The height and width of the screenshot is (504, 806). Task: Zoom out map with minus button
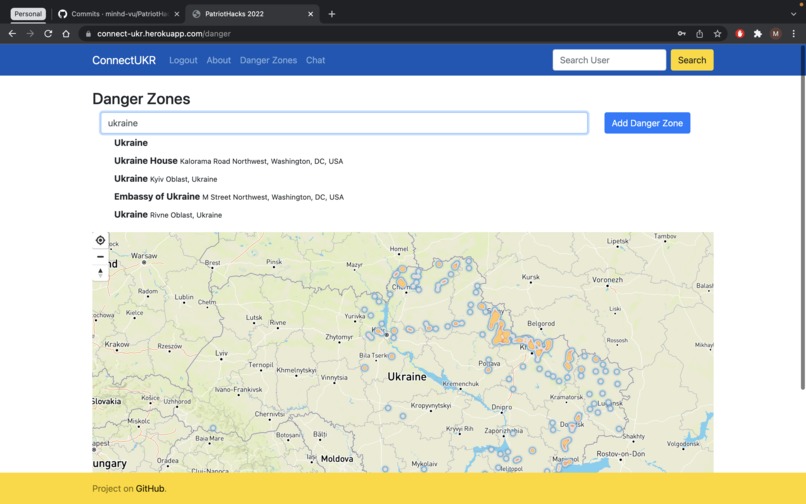(100, 257)
